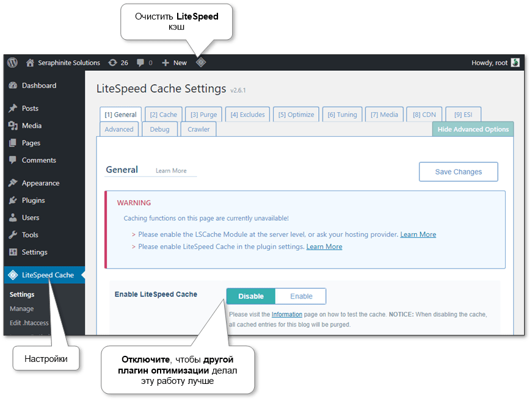Click the Users person icon
Viewport: 532px width, 401px height.
click(13, 217)
